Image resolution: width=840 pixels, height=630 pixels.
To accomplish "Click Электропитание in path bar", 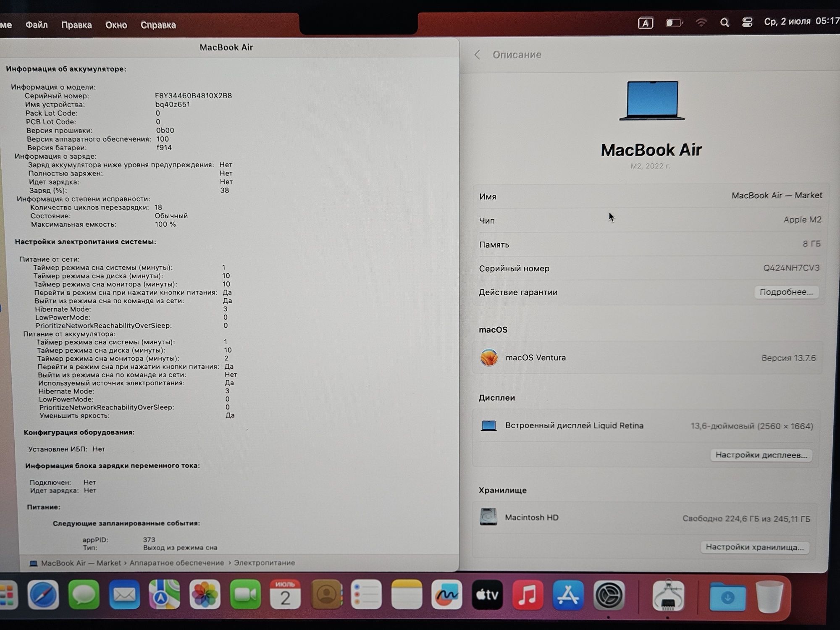I will click(x=264, y=563).
